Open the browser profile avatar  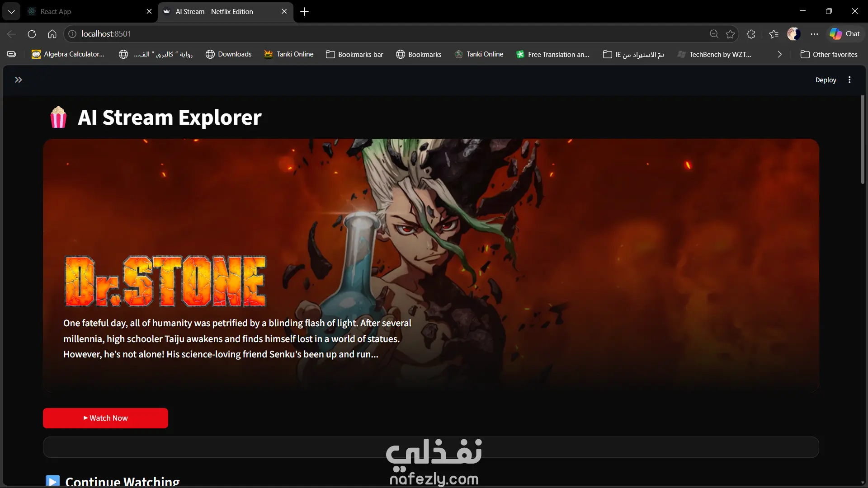(793, 34)
